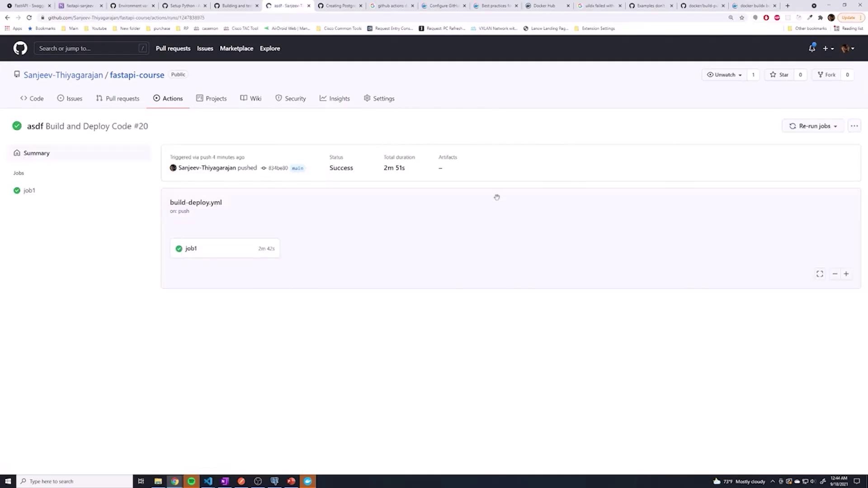Open Issues in the top header
Screen dimensions: 868x488
pos(205,48)
